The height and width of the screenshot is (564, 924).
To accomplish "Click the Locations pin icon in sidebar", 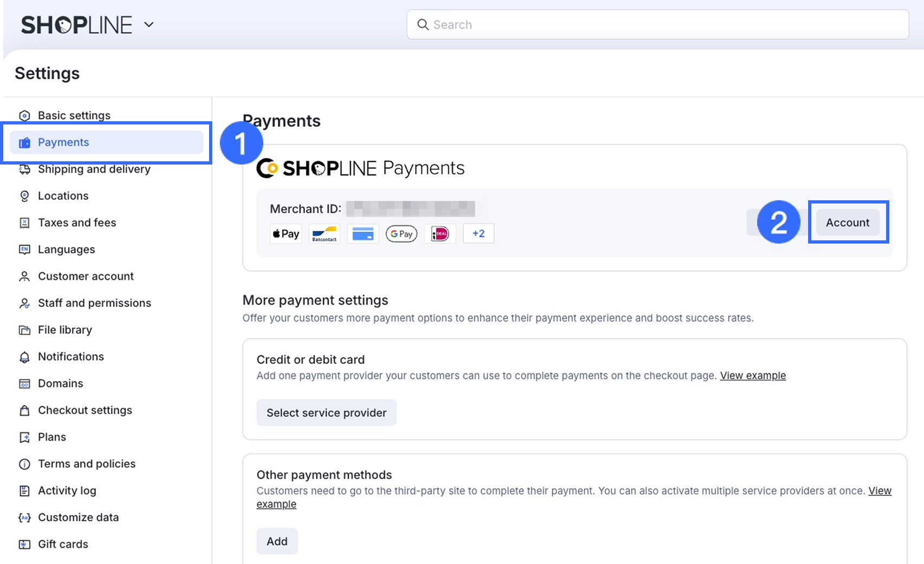I will coord(24,196).
